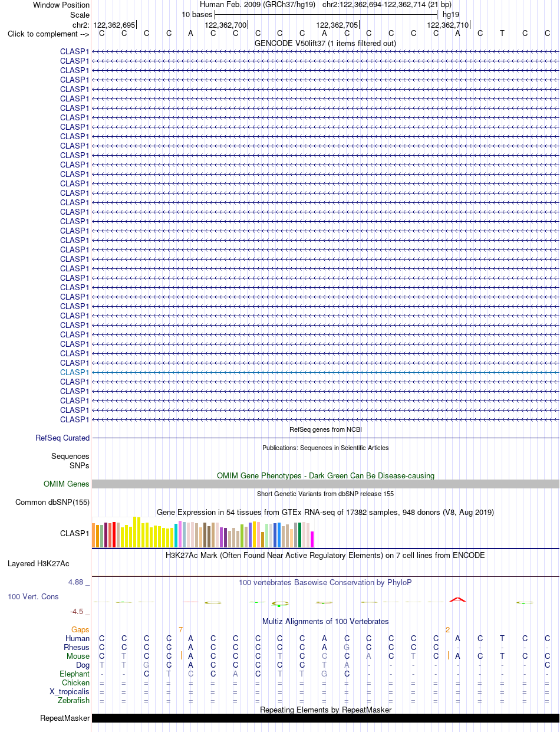Screen dimensions: 560x732
Task: Click the X_tropicalis alignment row label
Action: [70, 692]
